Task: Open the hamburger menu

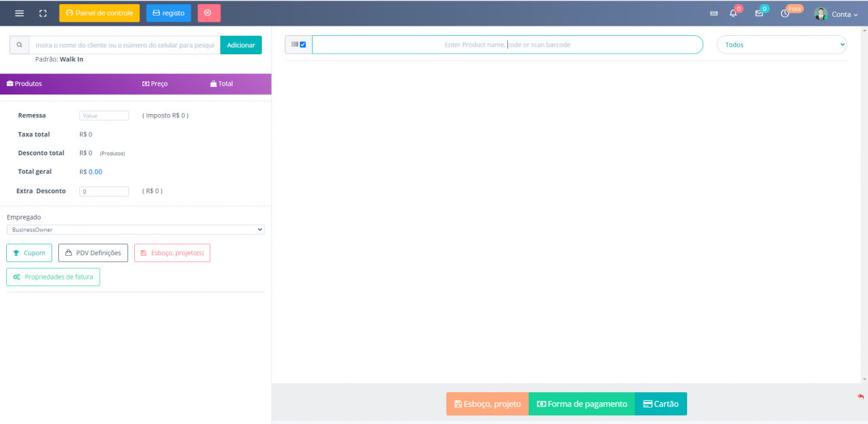Action: coord(19,14)
